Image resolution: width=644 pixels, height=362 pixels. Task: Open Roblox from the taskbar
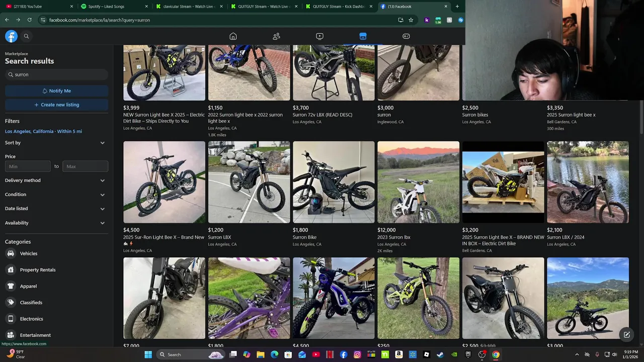[426, 354]
